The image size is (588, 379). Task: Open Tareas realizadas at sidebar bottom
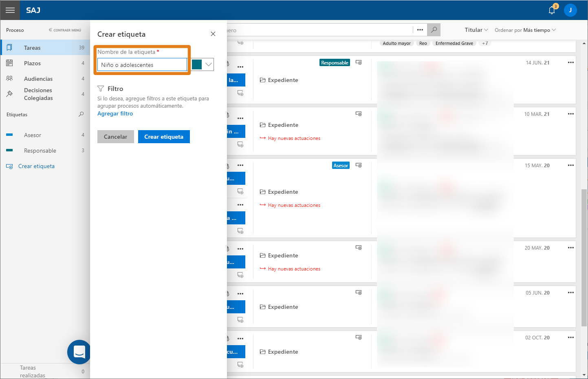point(45,371)
